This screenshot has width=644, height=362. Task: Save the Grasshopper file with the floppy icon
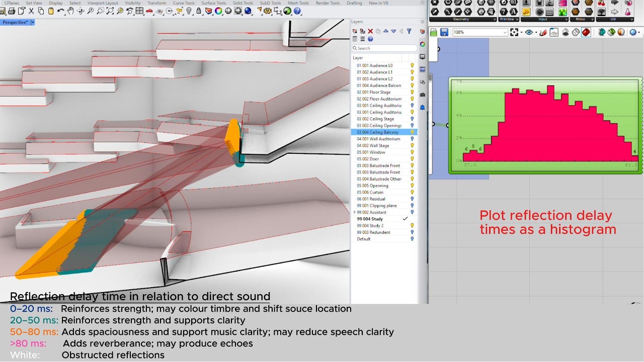pos(444,32)
